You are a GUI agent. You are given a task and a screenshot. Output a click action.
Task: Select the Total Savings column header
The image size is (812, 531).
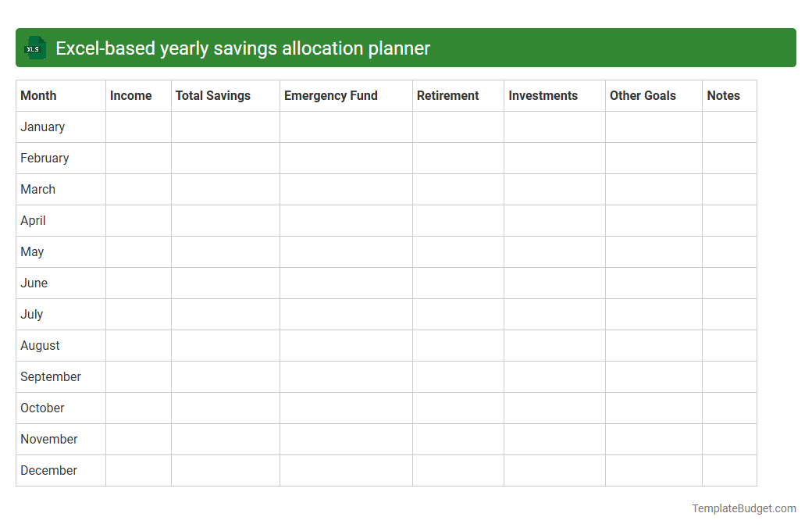pos(212,95)
